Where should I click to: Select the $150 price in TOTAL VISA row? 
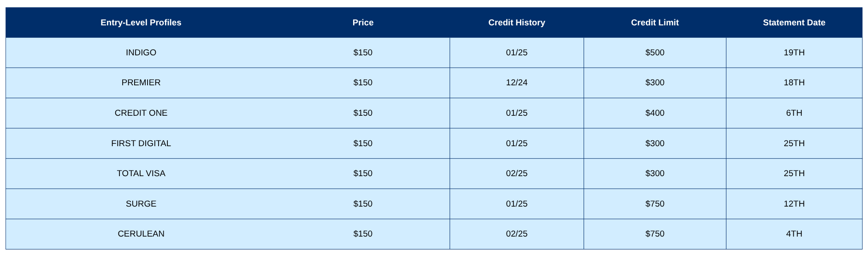pyautogui.click(x=363, y=173)
